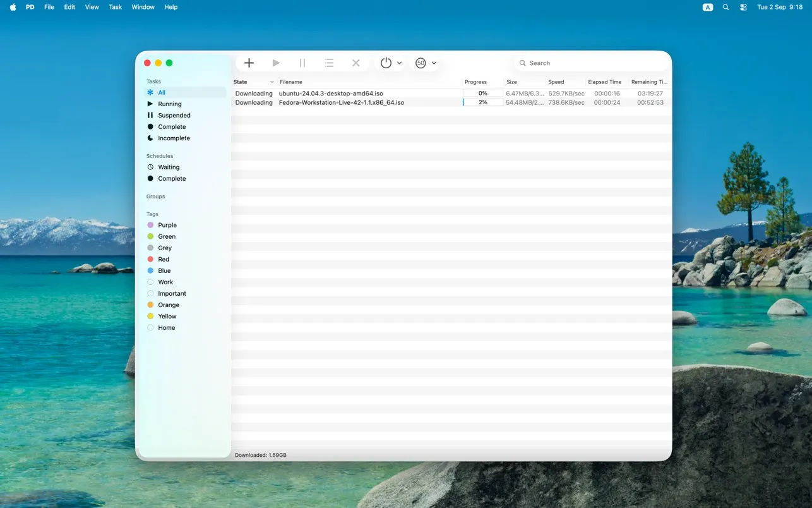Resume downloads with the play icon

coord(275,63)
